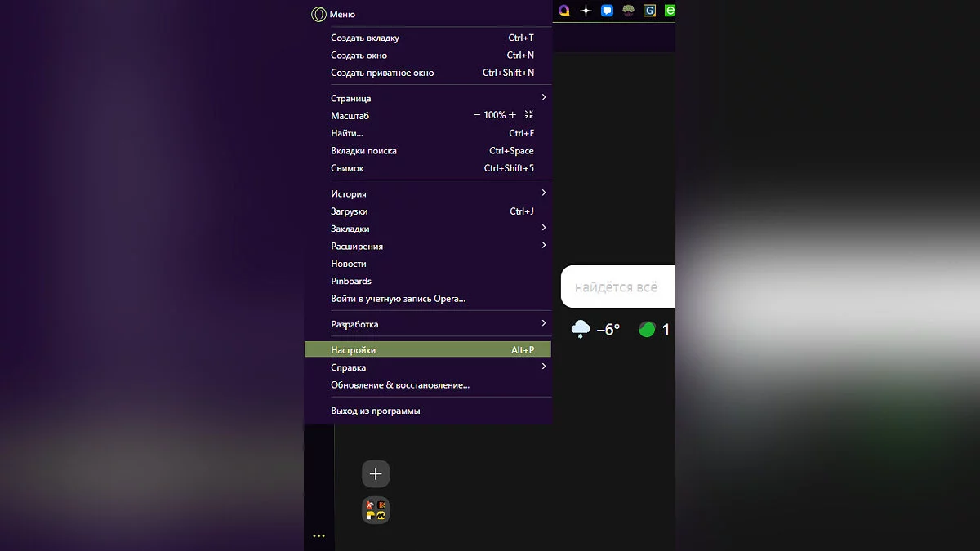Choose Войти в учетную запись Opera...
The width and height of the screenshot is (980, 551).
428,299
